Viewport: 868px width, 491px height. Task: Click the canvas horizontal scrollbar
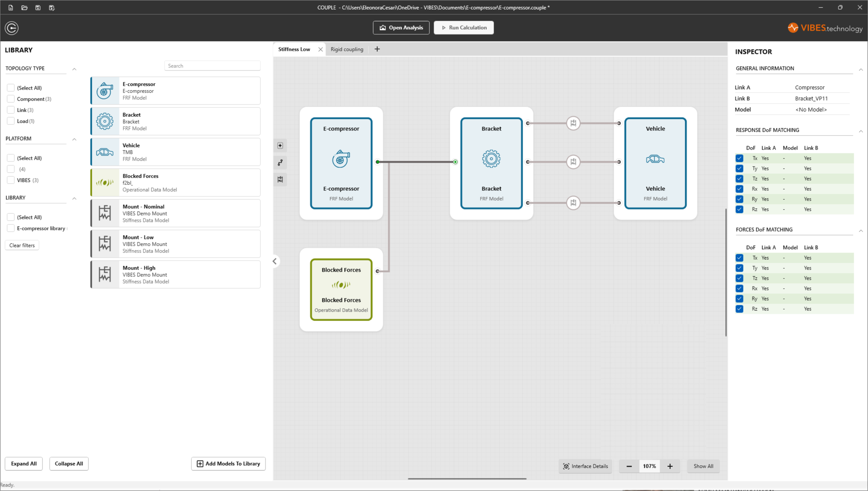[467, 478]
